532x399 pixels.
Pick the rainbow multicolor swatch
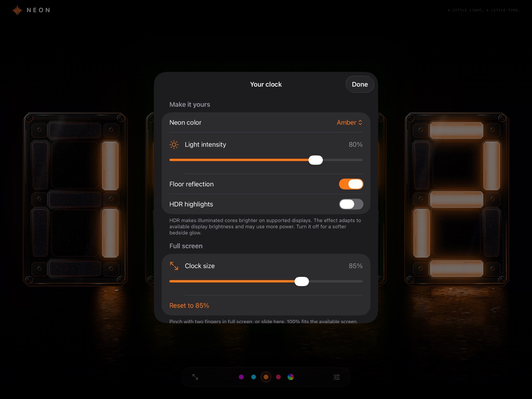pyautogui.click(x=291, y=377)
